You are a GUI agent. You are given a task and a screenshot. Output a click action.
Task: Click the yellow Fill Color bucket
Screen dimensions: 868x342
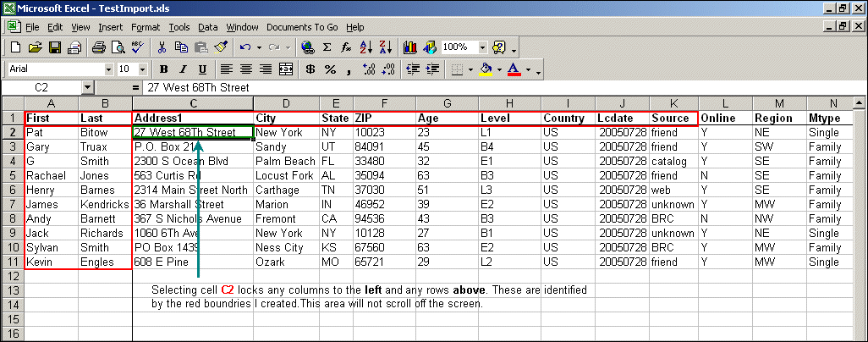pyautogui.click(x=485, y=69)
